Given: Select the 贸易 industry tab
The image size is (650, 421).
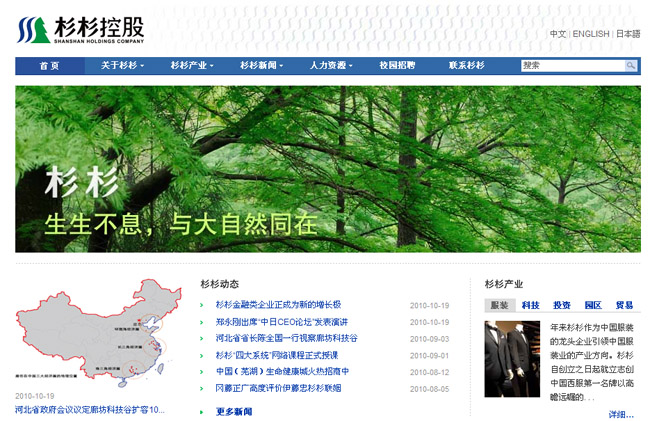Looking at the screenshot, I should 623,305.
